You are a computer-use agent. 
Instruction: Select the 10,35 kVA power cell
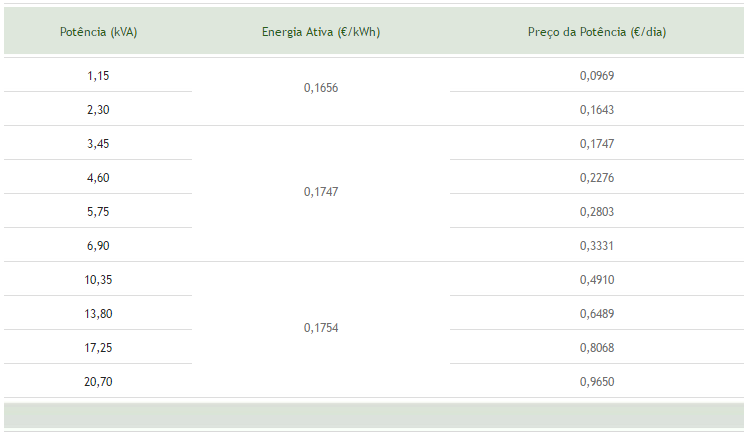[98, 279]
